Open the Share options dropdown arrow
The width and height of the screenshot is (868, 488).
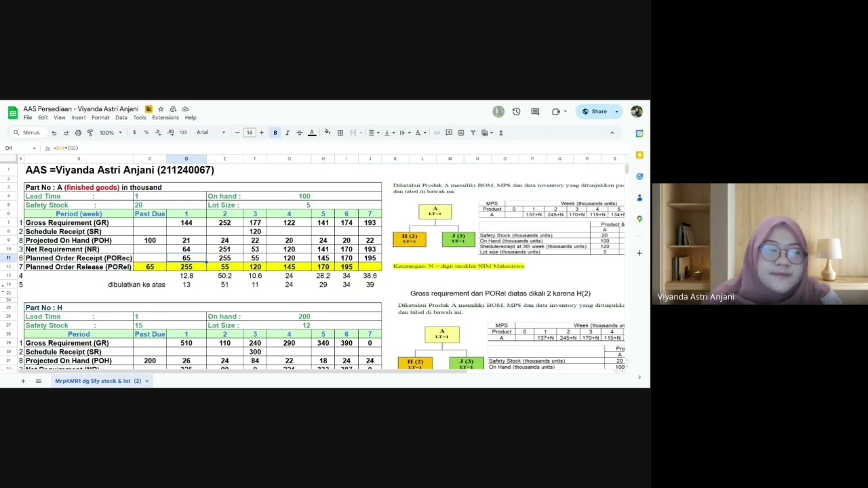[616, 112]
